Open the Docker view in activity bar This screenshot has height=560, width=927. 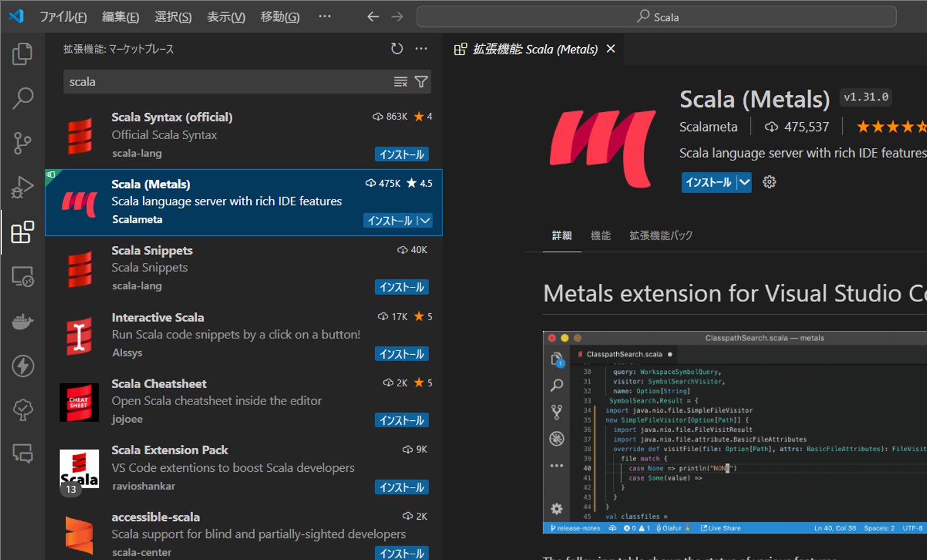(23, 322)
